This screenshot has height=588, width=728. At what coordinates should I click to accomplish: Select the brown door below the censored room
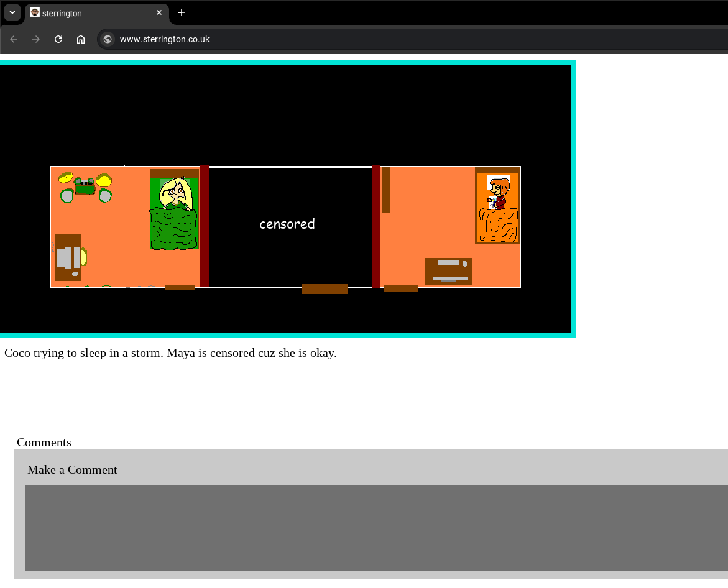(x=325, y=289)
